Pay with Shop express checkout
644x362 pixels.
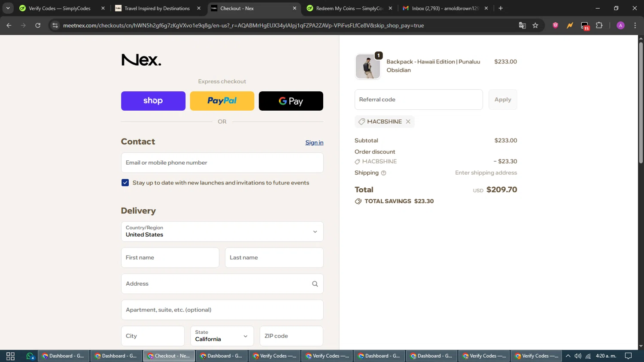tap(153, 101)
